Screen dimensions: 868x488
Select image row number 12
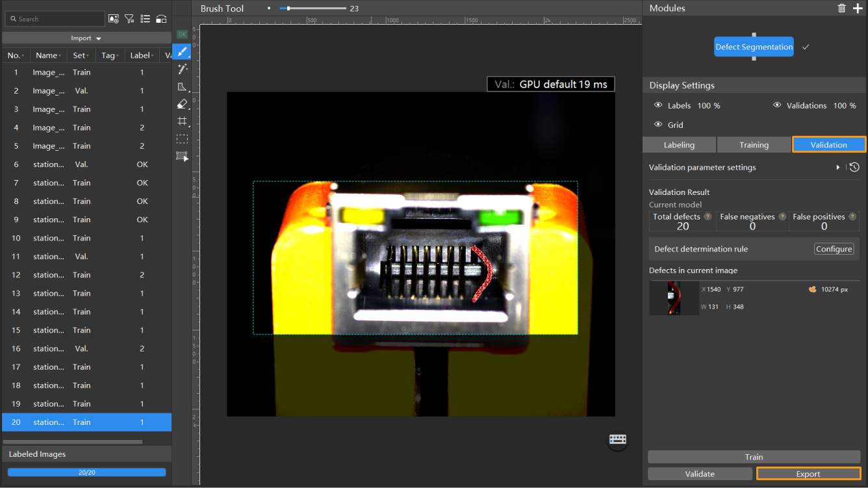click(x=86, y=275)
